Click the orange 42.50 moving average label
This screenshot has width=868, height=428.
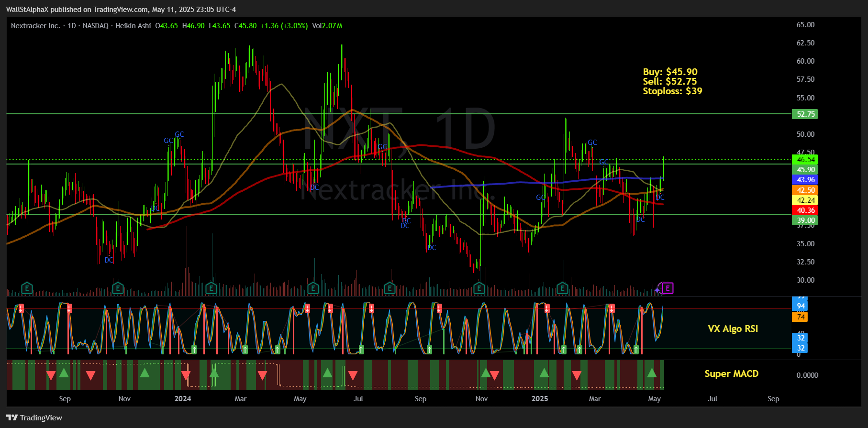point(806,190)
